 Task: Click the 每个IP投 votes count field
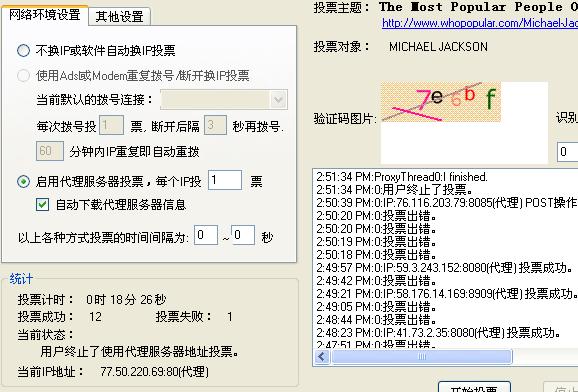point(225,180)
